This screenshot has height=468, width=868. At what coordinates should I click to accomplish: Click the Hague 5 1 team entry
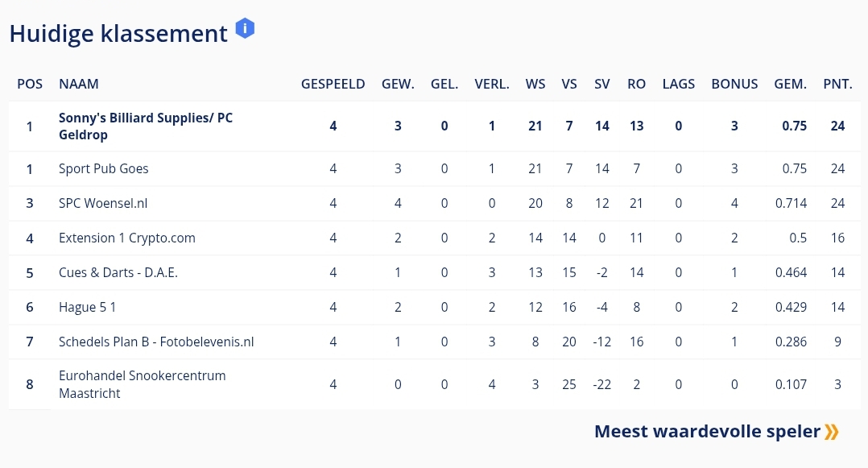[x=88, y=308]
